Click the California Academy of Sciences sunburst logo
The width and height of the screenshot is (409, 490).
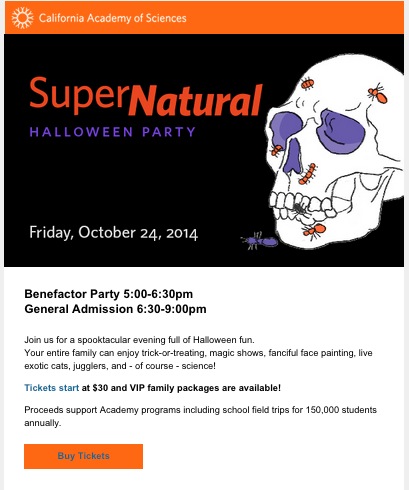(x=22, y=18)
